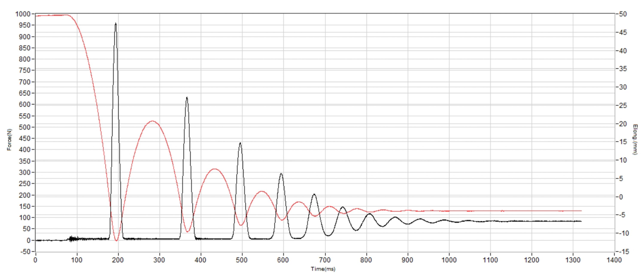This screenshot has width=644, height=279.
Task: Click the 1000 tick on Force axis
Action: [x=23, y=14]
